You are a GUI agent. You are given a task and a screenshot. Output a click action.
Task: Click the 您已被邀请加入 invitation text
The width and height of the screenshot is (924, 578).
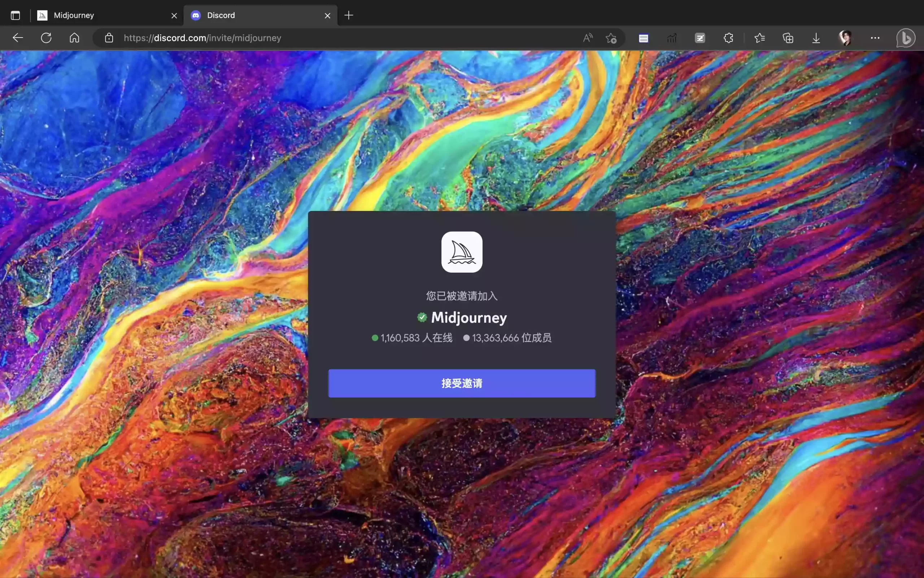462,296
